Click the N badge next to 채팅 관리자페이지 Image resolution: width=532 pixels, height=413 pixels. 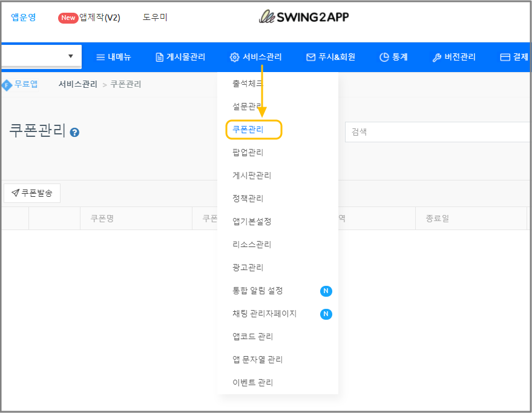[326, 314]
